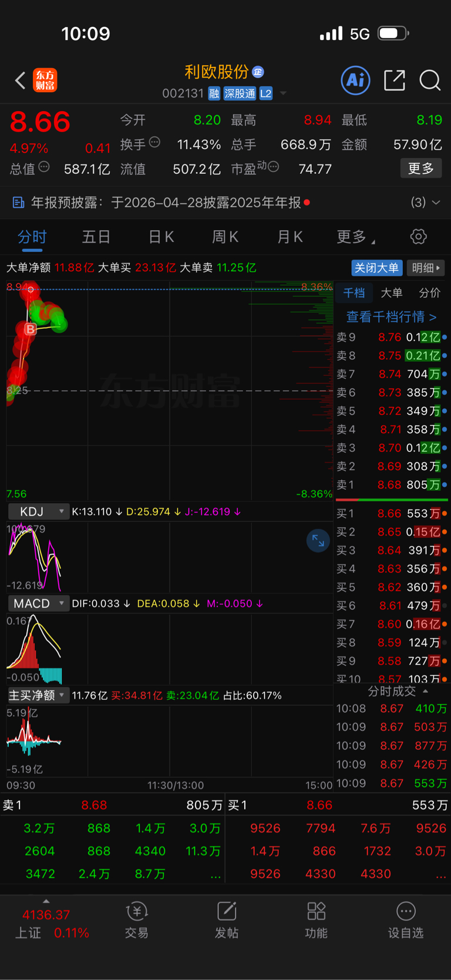The image size is (451, 980).
Task: Collapse the 分时成交 header arrow
Action: [x=425, y=691]
